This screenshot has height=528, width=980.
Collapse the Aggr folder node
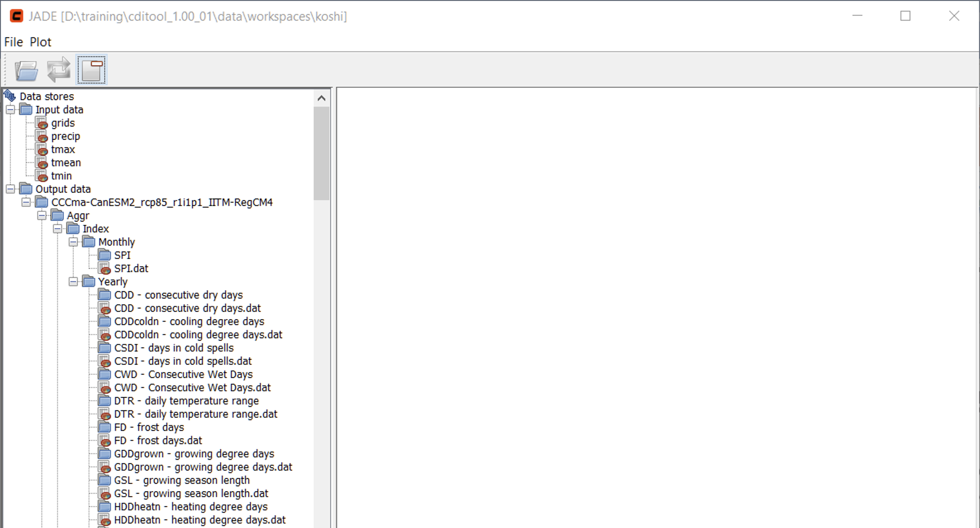(42, 216)
